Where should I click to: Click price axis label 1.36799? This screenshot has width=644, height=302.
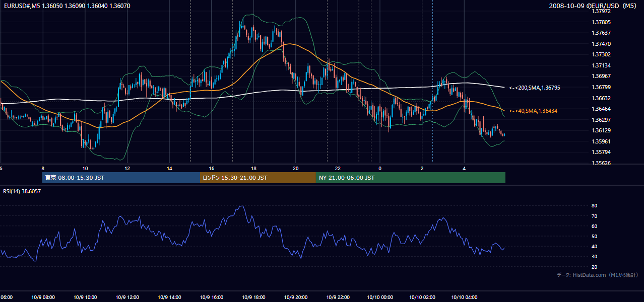coord(601,87)
